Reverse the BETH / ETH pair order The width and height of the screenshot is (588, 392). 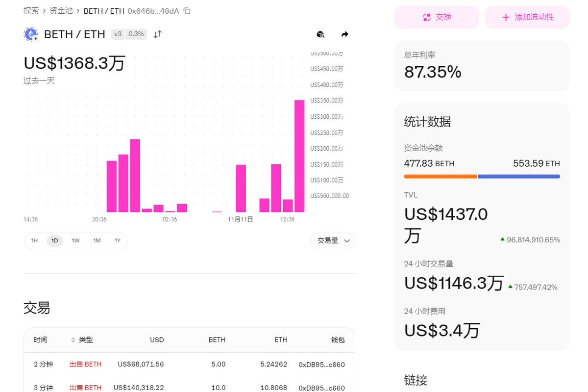tap(157, 34)
